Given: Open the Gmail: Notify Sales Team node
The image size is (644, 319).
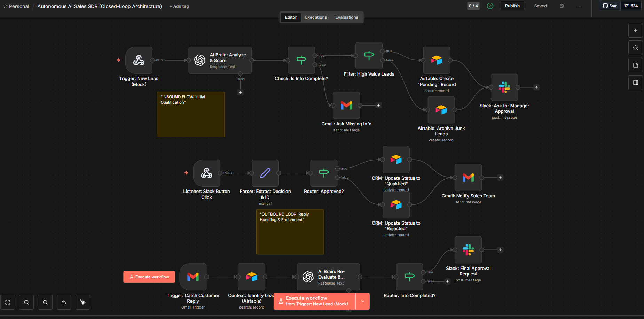Looking at the screenshot, I should pyautogui.click(x=468, y=178).
